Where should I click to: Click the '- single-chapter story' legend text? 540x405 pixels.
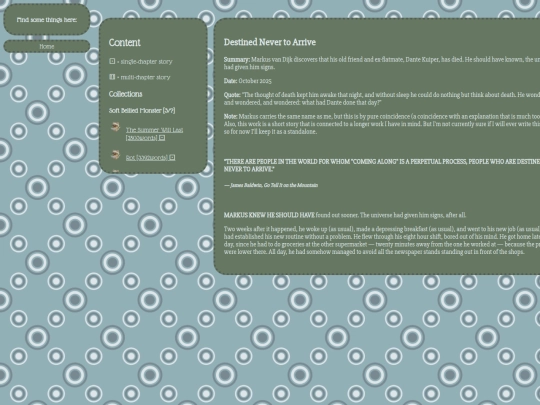pyautogui.click(x=145, y=62)
